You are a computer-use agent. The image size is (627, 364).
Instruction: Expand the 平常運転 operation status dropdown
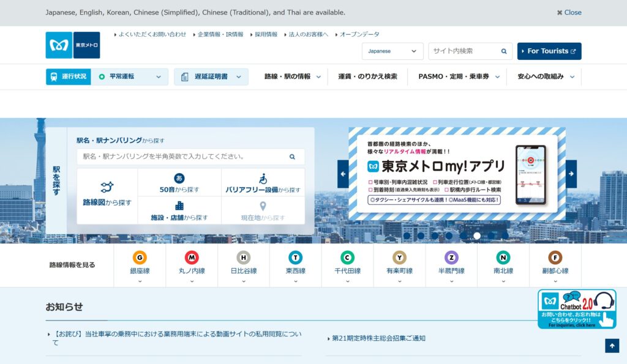(x=129, y=77)
